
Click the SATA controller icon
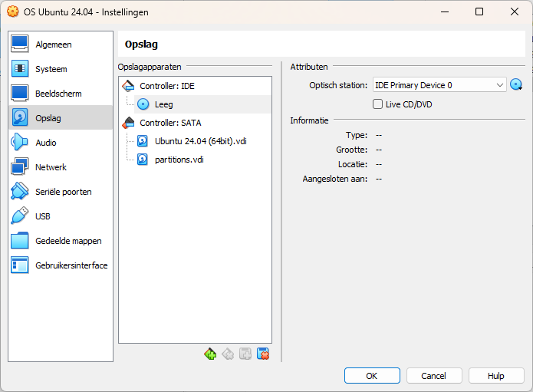(128, 123)
